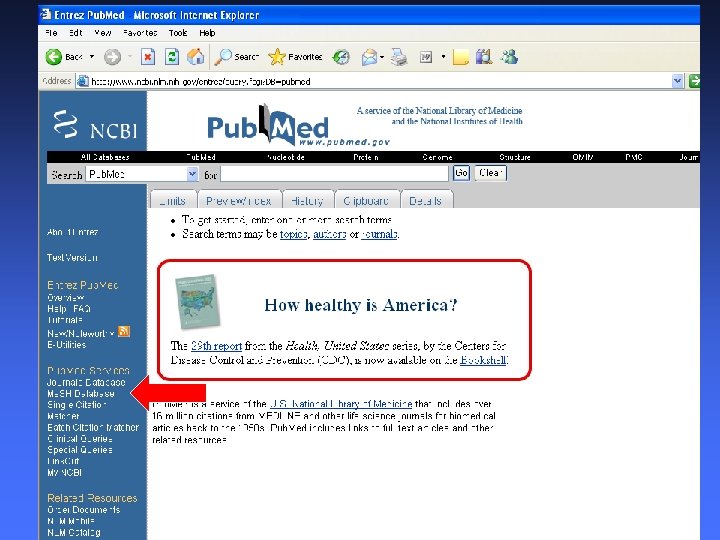The height and width of the screenshot is (540, 720).
Task: Click the green Go arrow beside the address bar
Action: (694, 81)
